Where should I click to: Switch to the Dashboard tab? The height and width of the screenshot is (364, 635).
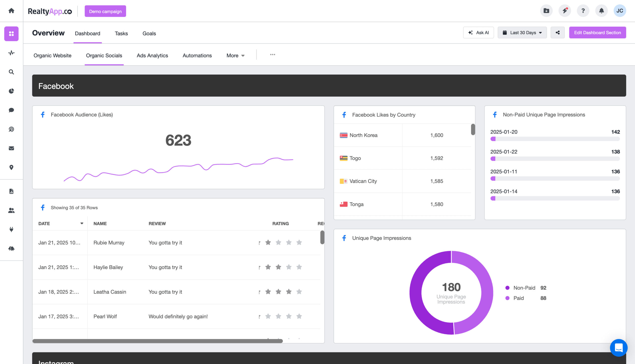pyautogui.click(x=88, y=33)
